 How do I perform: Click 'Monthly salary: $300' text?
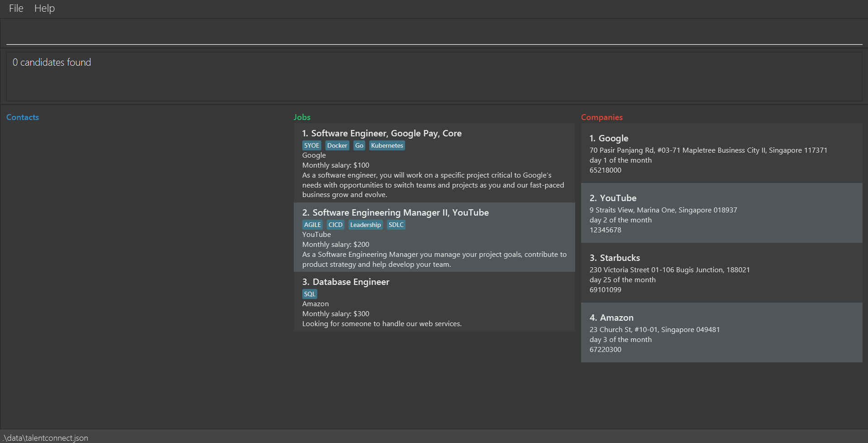pyautogui.click(x=336, y=314)
